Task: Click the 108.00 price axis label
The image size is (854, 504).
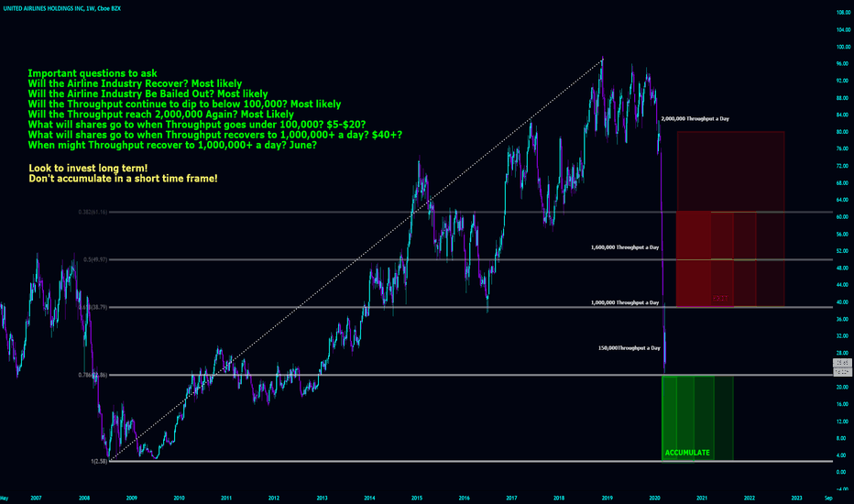Action: coord(843,12)
